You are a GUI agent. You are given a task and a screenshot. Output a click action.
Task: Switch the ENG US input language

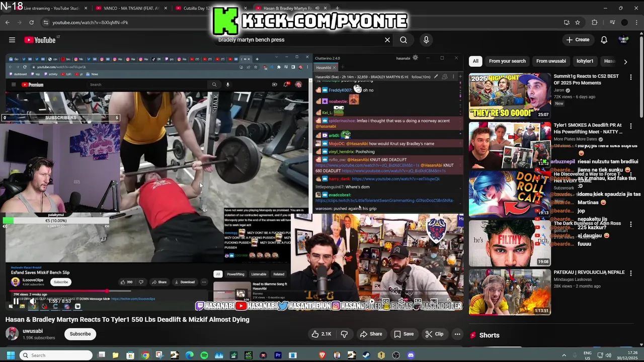(587, 355)
